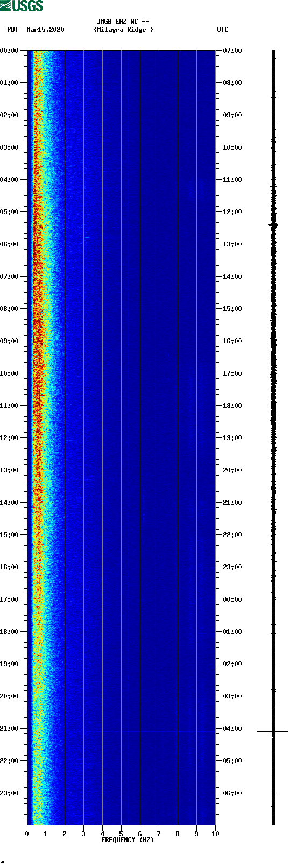Click the seismogram spike near 04:00 UTC

click(273, 732)
